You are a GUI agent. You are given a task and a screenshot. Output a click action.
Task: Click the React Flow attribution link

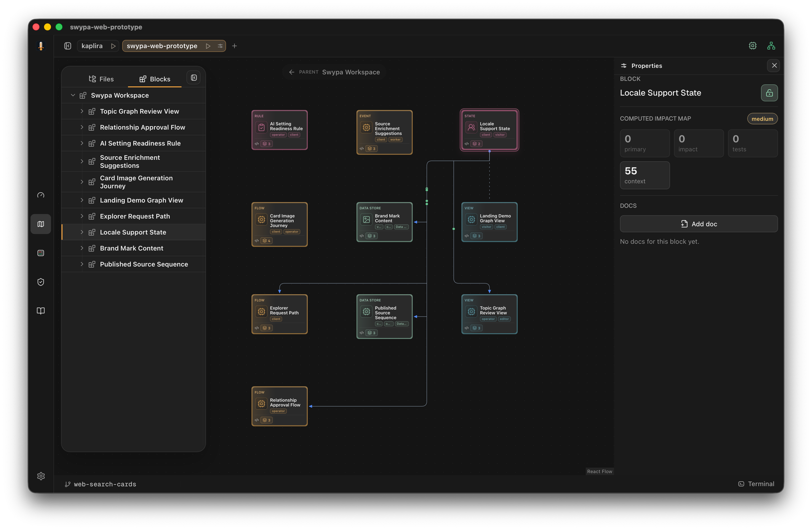(x=599, y=472)
